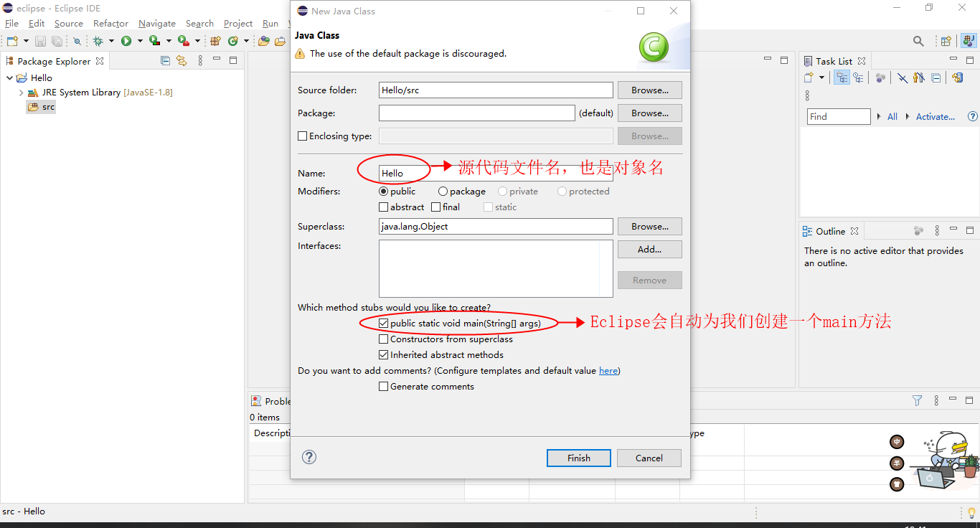Screen dimensions: 980x528
Task: Open the Refactor menu
Action: point(110,24)
